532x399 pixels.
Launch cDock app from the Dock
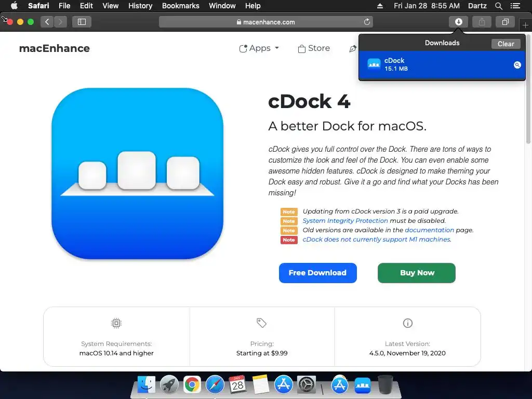click(362, 385)
